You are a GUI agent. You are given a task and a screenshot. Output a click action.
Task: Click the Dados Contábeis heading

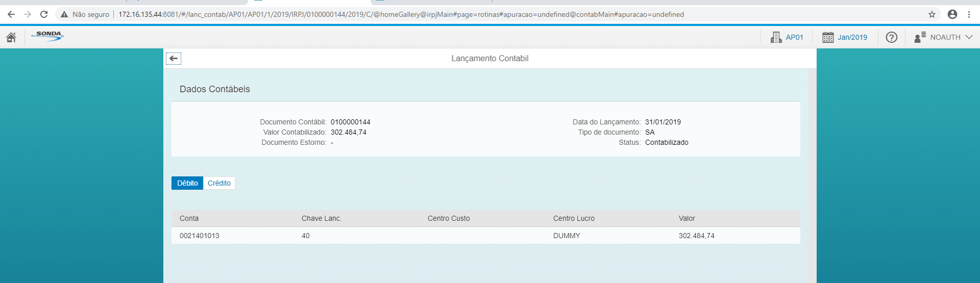215,89
